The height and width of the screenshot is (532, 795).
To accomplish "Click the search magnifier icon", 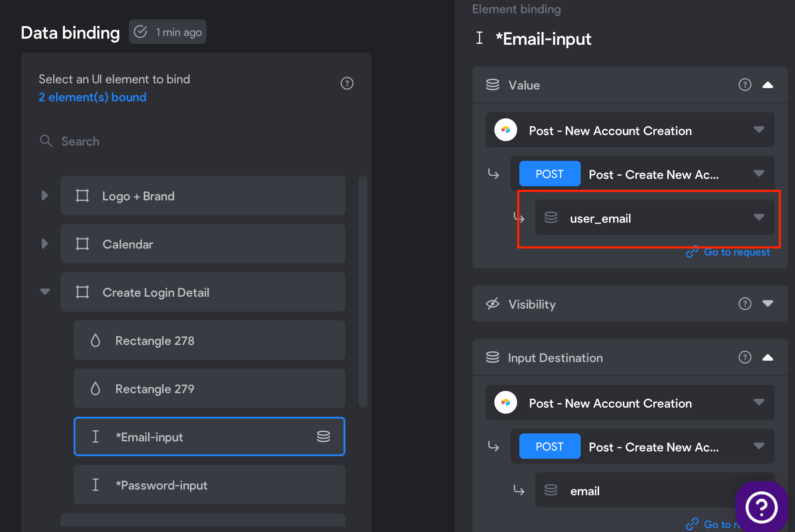I will click(x=46, y=141).
